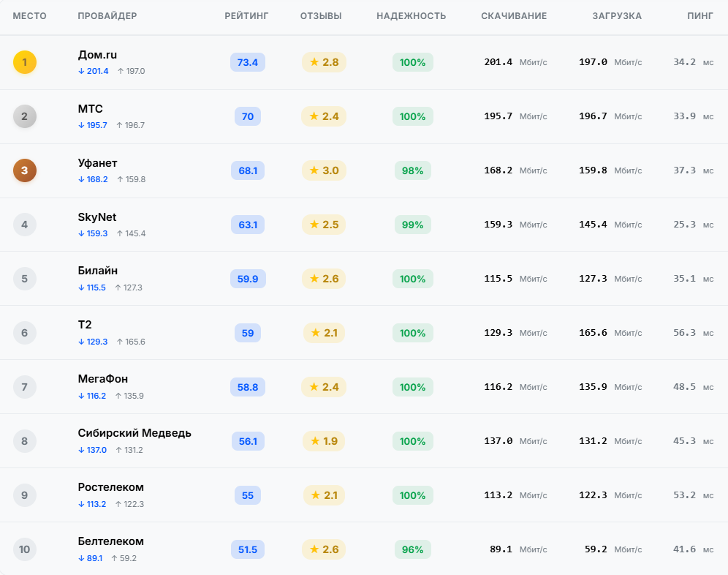Click the 55 rating badge for Ростелеком
This screenshot has height=575, width=728.
[x=248, y=495]
